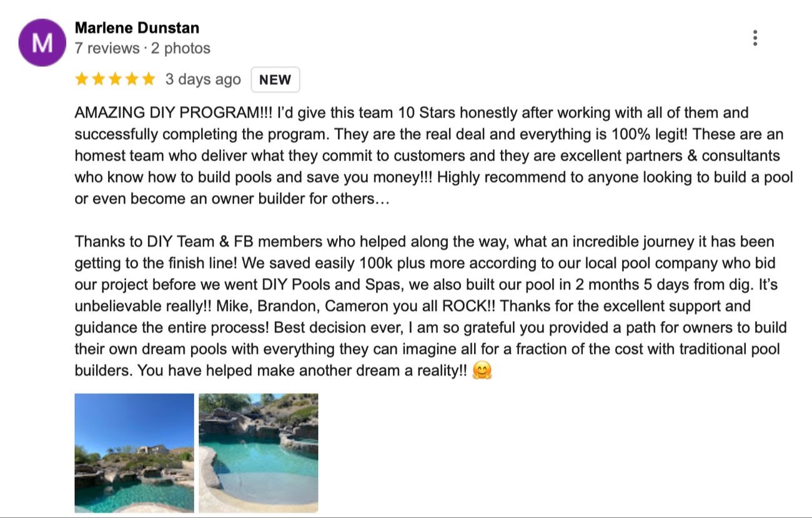
Task: Click the "3 days ago" timestamp
Action: coord(202,79)
